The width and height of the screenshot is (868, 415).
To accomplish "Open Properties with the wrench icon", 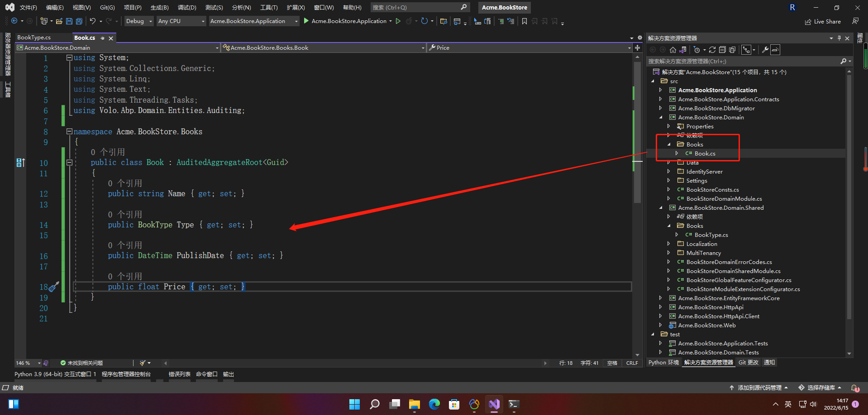I will pyautogui.click(x=765, y=50).
